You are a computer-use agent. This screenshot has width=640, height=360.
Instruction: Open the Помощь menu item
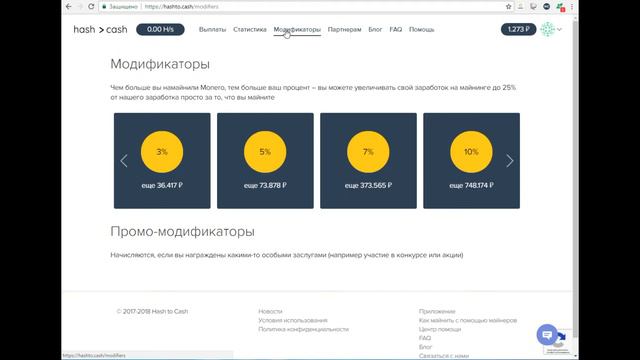click(422, 29)
